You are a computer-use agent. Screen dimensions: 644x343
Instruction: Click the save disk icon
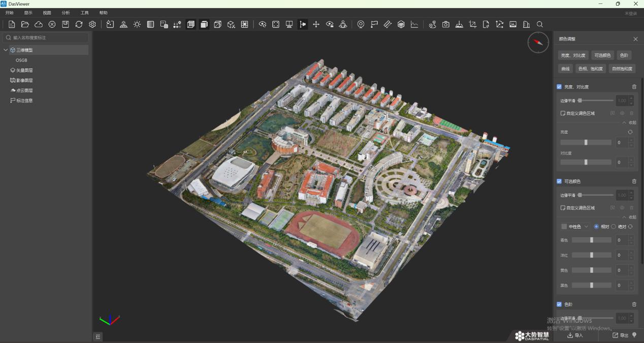(x=66, y=24)
